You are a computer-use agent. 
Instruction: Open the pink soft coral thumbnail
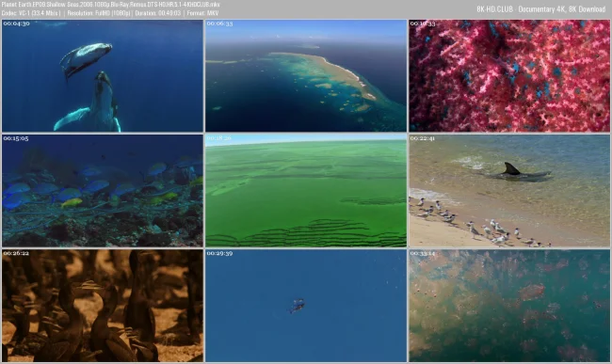[x=509, y=75]
